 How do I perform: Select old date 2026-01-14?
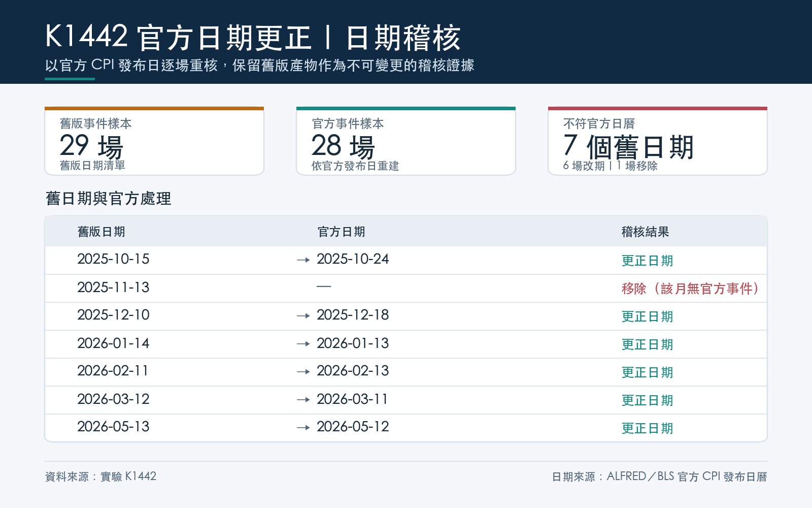pyautogui.click(x=113, y=343)
